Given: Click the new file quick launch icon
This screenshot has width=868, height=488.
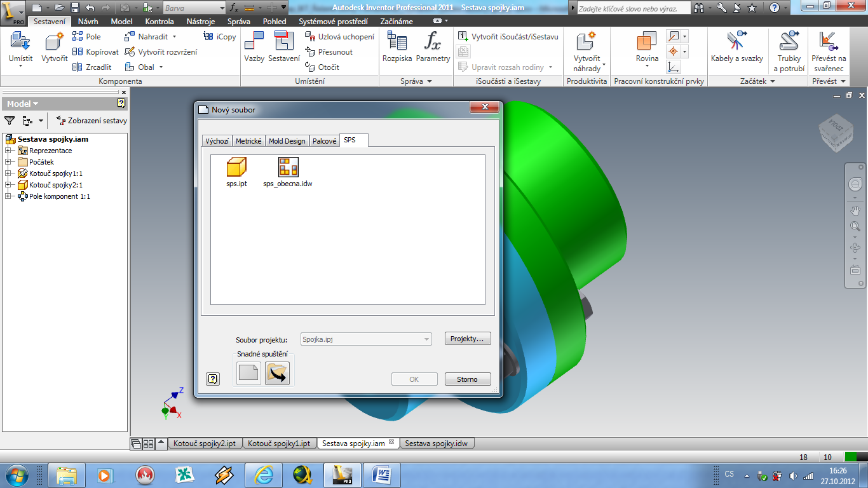Looking at the screenshot, I should 248,373.
